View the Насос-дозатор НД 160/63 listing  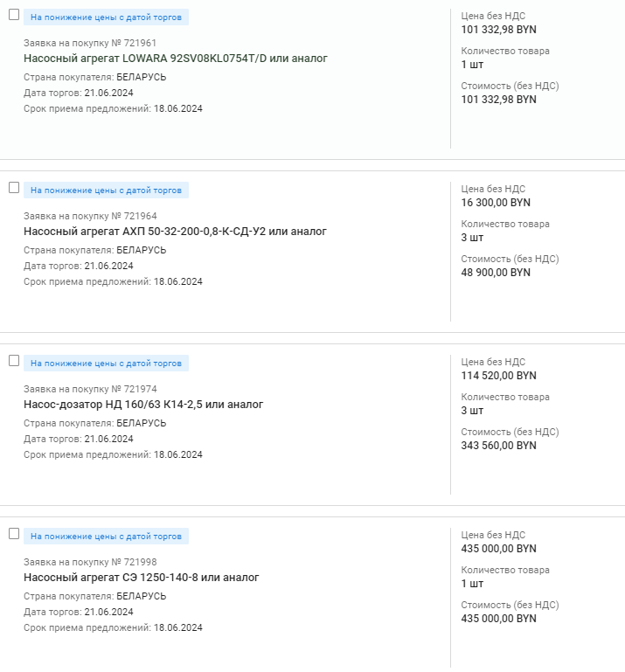pos(143,405)
